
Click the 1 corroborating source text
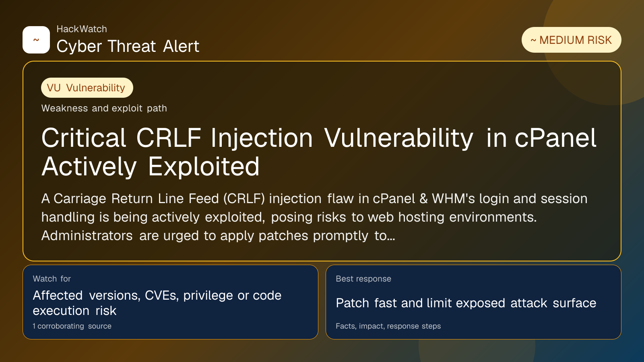coord(72,326)
